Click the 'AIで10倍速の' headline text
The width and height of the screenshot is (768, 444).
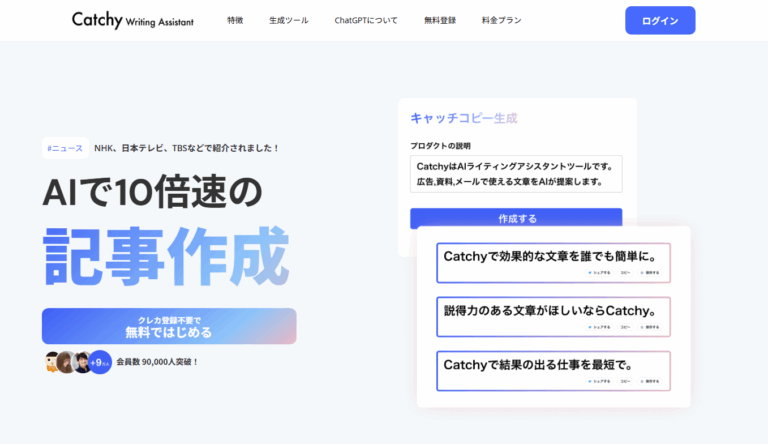coord(152,192)
